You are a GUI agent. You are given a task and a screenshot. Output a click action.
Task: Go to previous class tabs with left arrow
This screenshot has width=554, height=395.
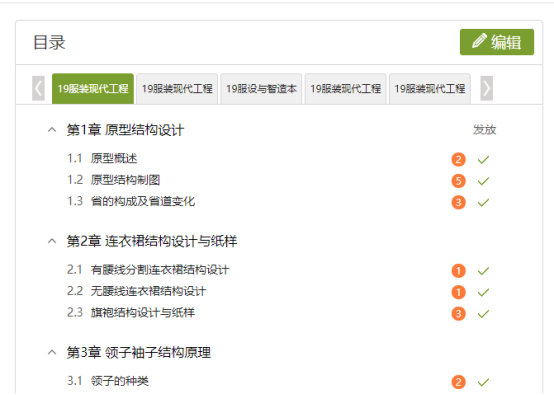pos(38,88)
